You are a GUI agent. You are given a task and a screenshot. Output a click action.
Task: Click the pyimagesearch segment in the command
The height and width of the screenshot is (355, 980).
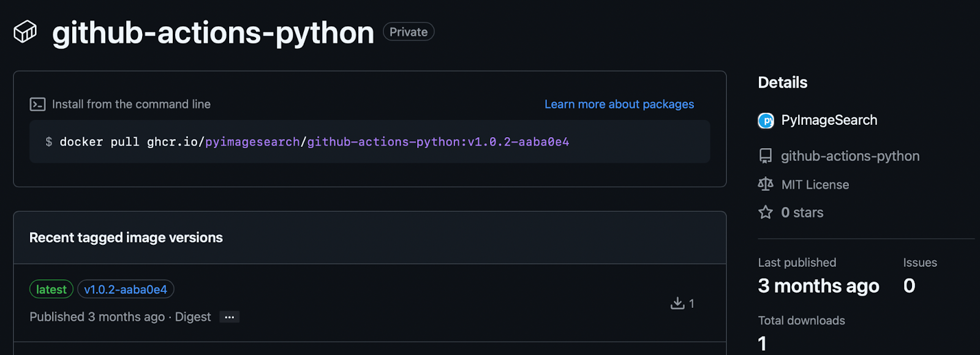(x=252, y=142)
